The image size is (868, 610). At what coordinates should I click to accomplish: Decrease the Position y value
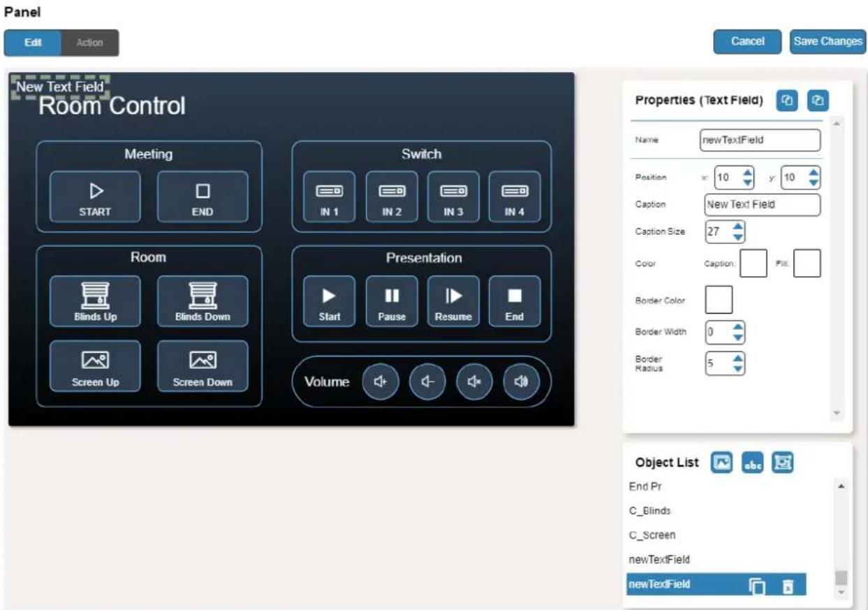pos(813,183)
